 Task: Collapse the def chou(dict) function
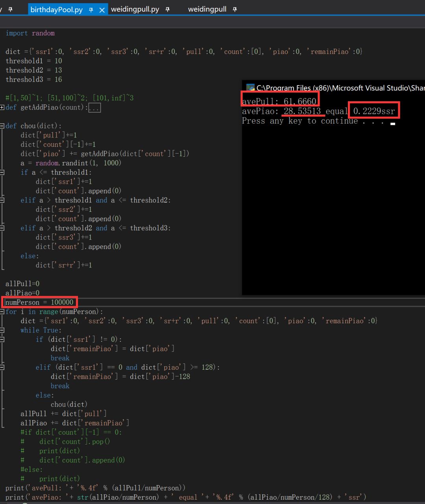tap(2, 126)
